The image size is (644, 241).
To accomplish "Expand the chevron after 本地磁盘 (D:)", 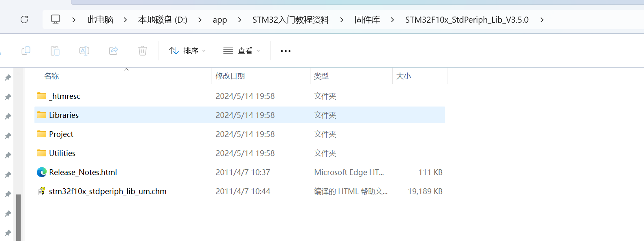I will click(x=200, y=20).
